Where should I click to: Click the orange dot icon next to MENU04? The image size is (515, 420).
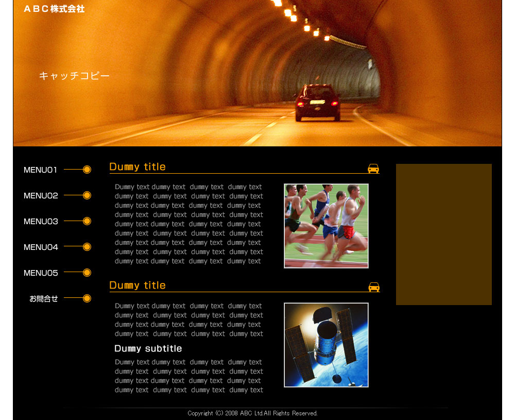click(87, 247)
